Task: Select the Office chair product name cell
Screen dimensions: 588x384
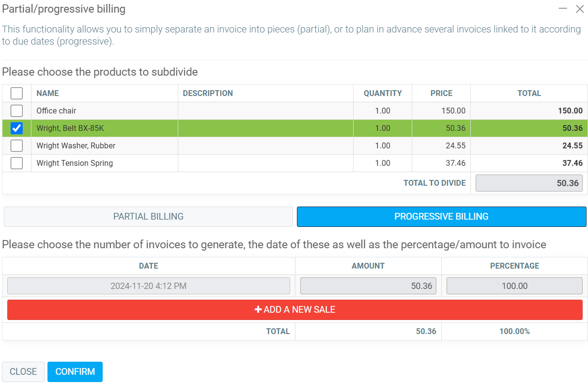Action: [56, 111]
